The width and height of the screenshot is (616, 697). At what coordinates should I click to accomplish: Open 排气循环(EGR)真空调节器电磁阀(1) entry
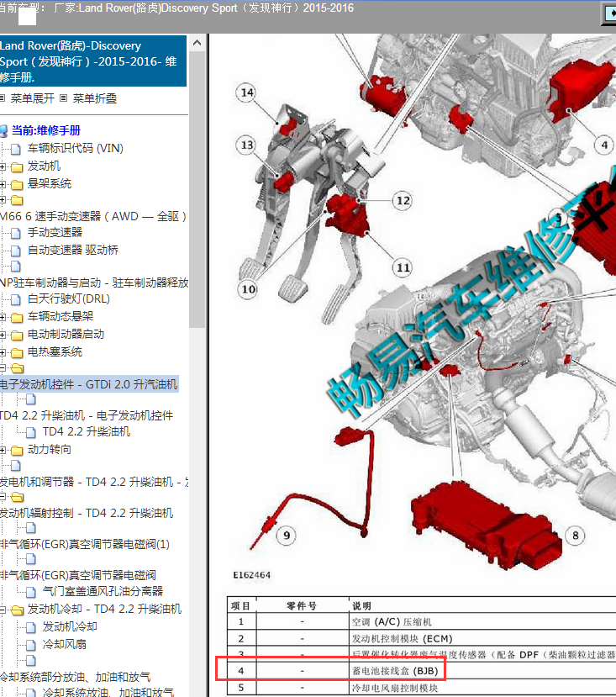pos(84,544)
